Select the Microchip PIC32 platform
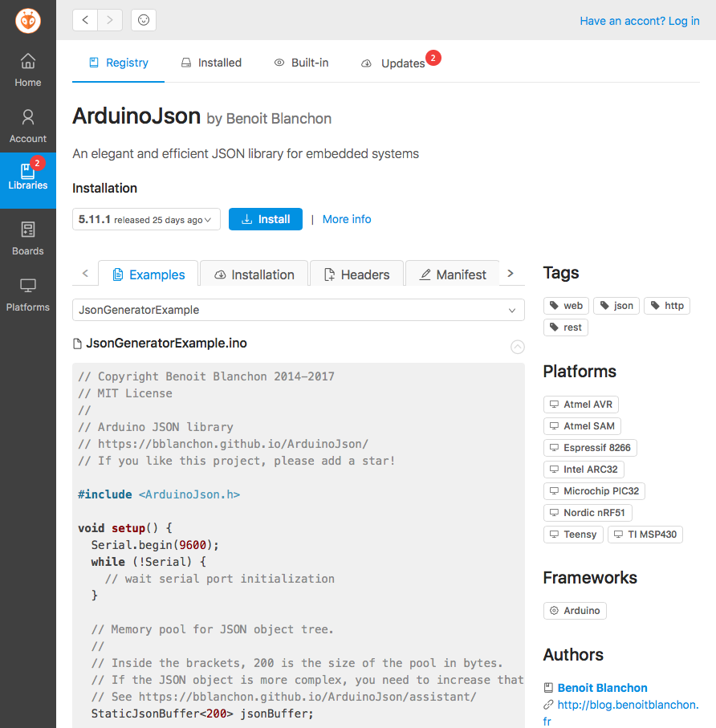This screenshot has height=728, width=716. click(594, 490)
